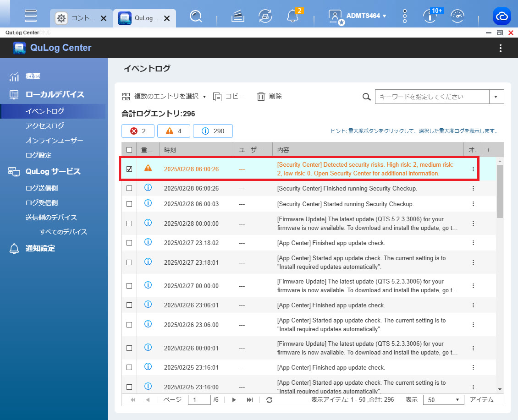The width and height of the screenshot is (518, 420).
Task: Click the page number input field
Action: 199,400
